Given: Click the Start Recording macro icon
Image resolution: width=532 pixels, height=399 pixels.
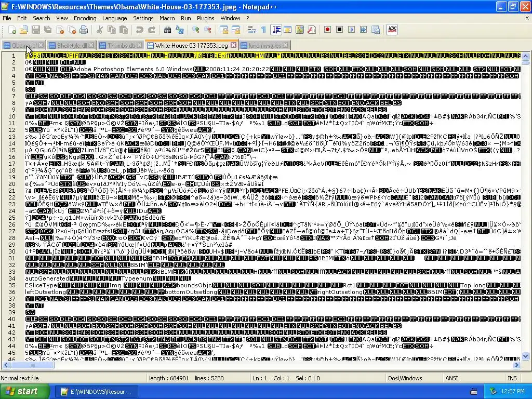Looking at the screenshot, I should click(x=327, y=30).
